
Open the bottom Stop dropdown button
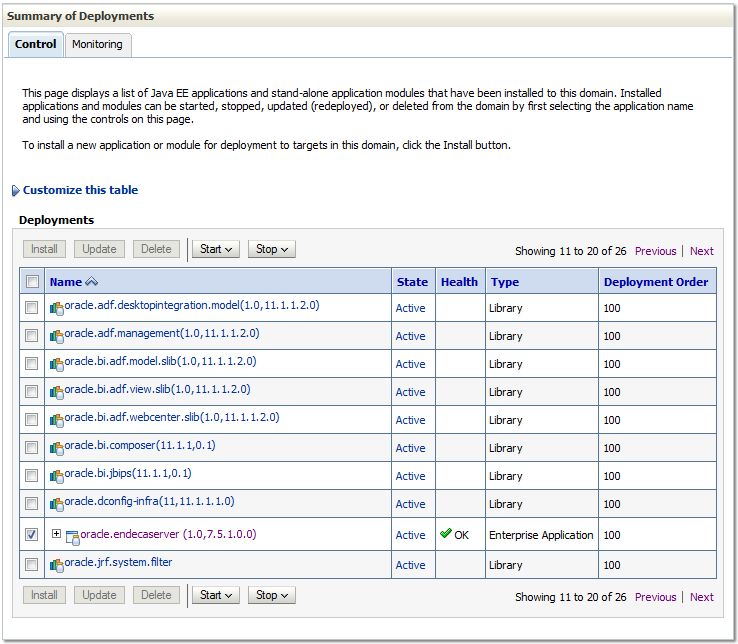272,595
